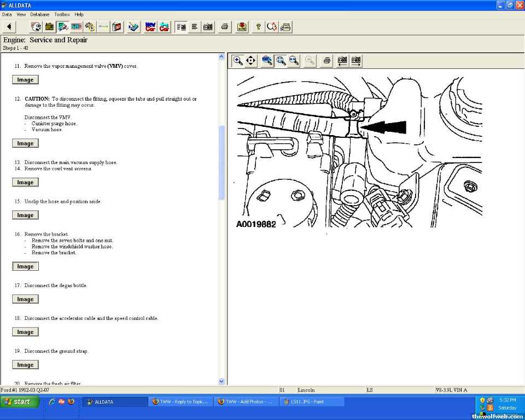This screenshot has width=525, height=420.
Task: Click the scrollbar's down arrow in the steps panel
Action: pyautogui.click(x=221, y=381)
